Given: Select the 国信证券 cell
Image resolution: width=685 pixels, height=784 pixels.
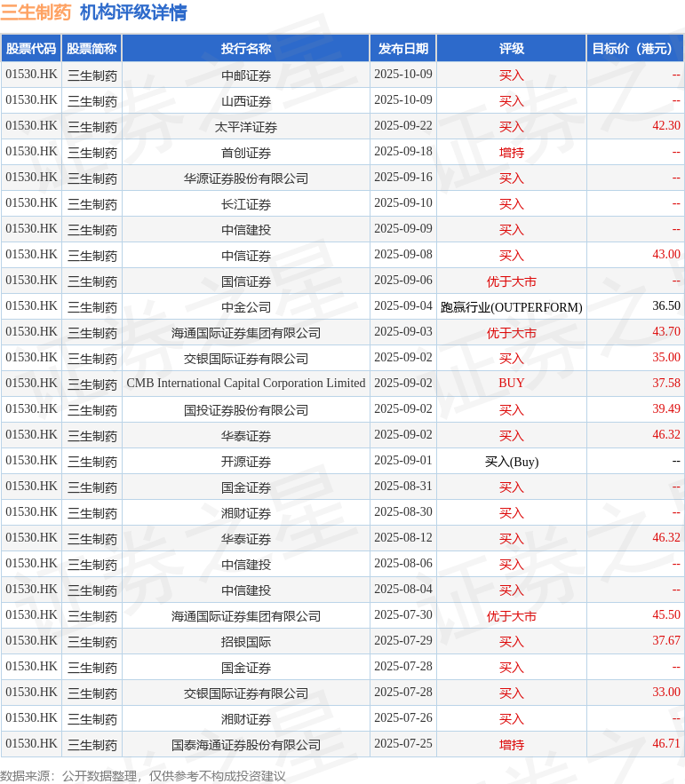Looking at the screenshot, I should 246,281.
